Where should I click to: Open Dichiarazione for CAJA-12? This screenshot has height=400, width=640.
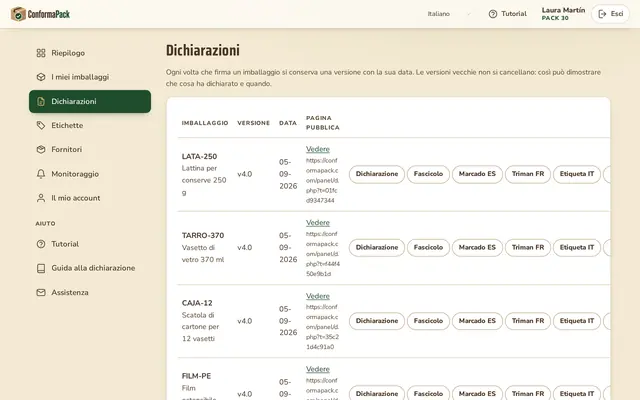[376, 321]
